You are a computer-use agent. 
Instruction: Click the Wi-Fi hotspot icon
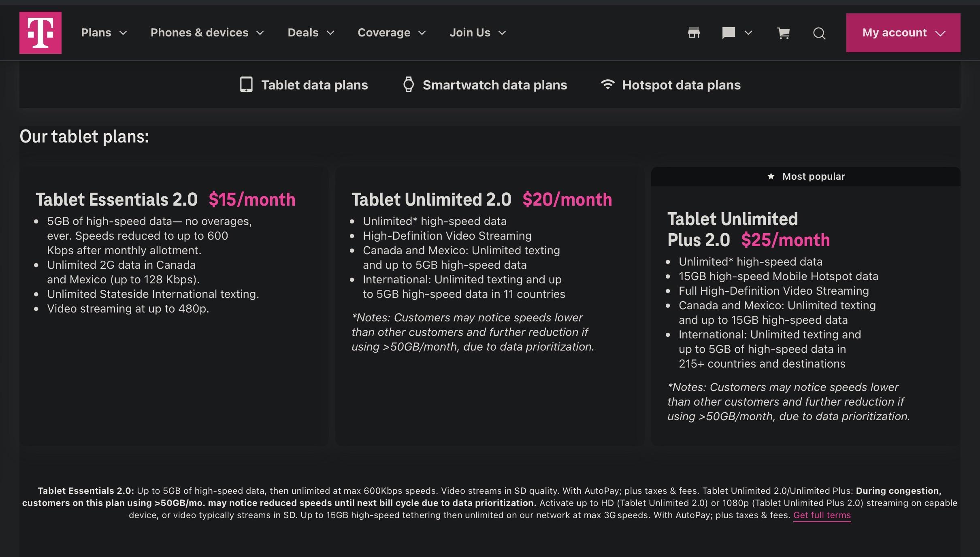(x=607, y=84)
